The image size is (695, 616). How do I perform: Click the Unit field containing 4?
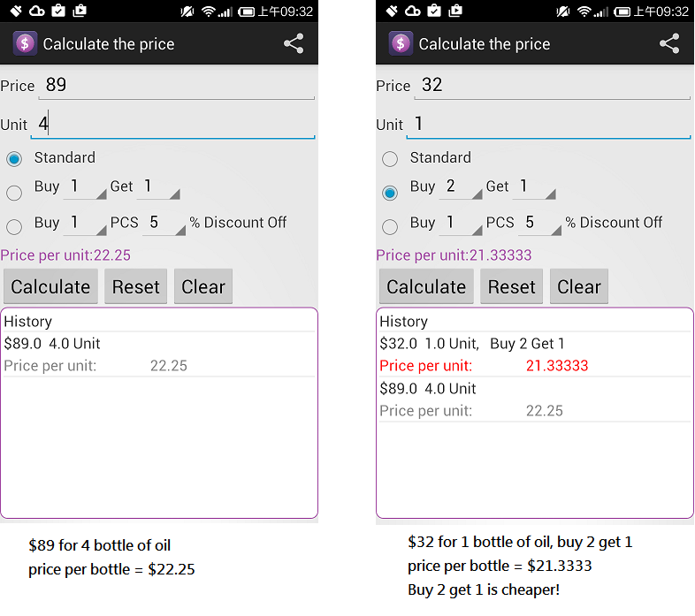[172, 125]
